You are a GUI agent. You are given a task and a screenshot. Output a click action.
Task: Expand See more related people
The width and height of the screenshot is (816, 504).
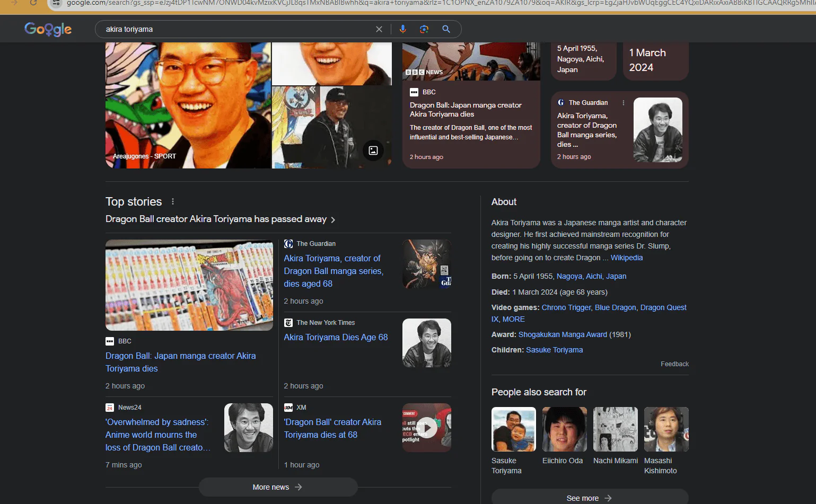coord(590,498)
